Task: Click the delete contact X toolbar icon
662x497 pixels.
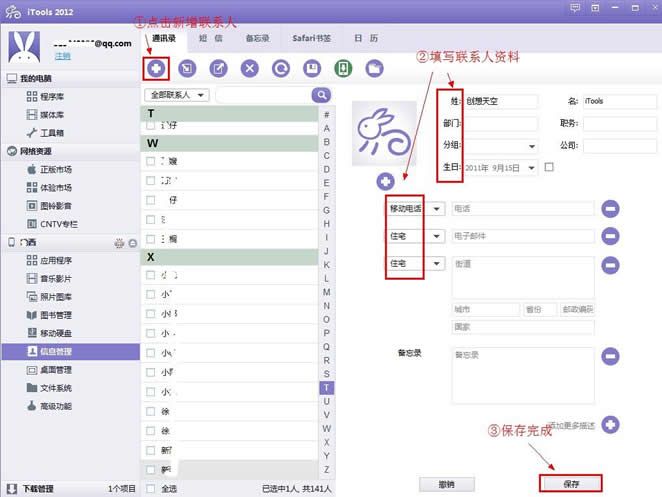Action: point(250,68)
